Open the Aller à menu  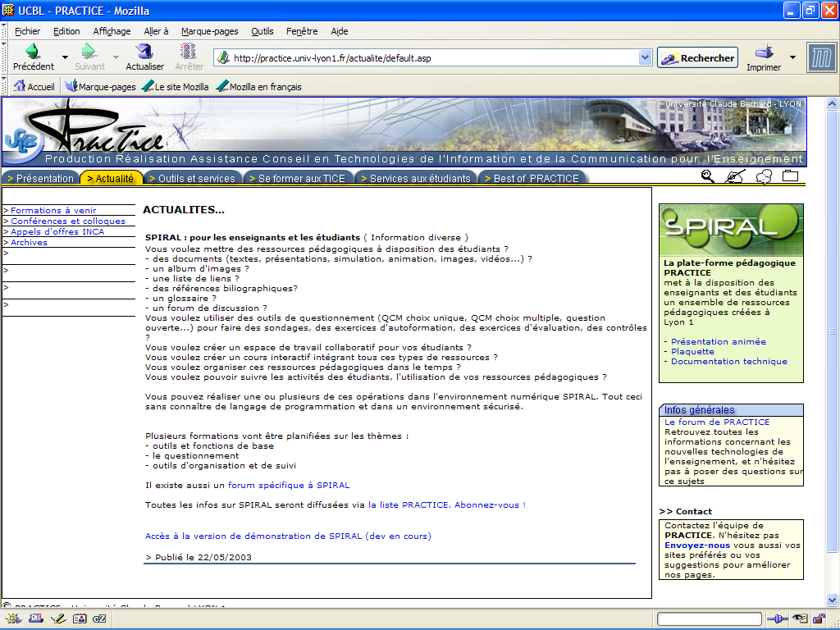(156, 31)
